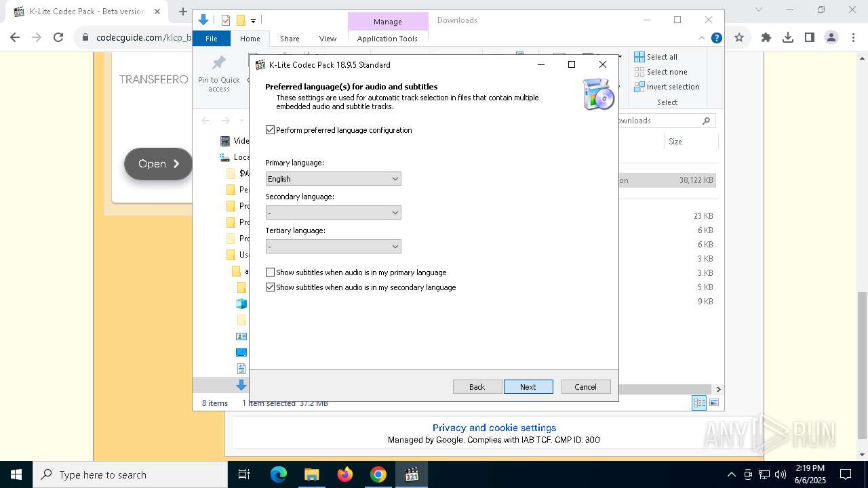
Task: Click Select all in Explorer ribbon
Action: click(x=656, y=57)
